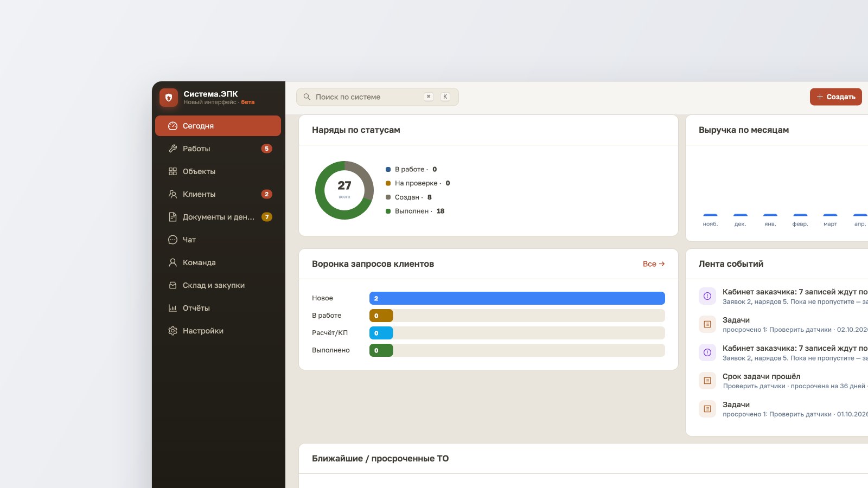Click the В работе funnel bar
The height and width of the screenshot is (488, 868).
click(x=517, y=316)
